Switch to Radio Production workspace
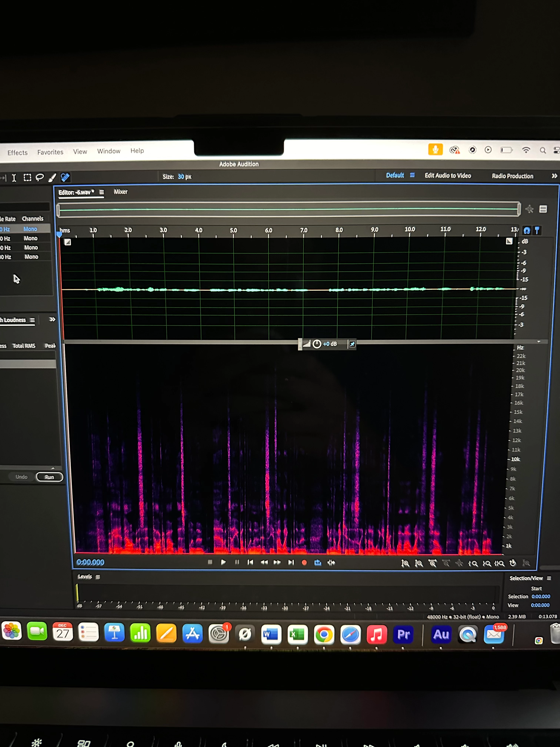The height and width of the screenshot is (747, 560). coord(512,176)
